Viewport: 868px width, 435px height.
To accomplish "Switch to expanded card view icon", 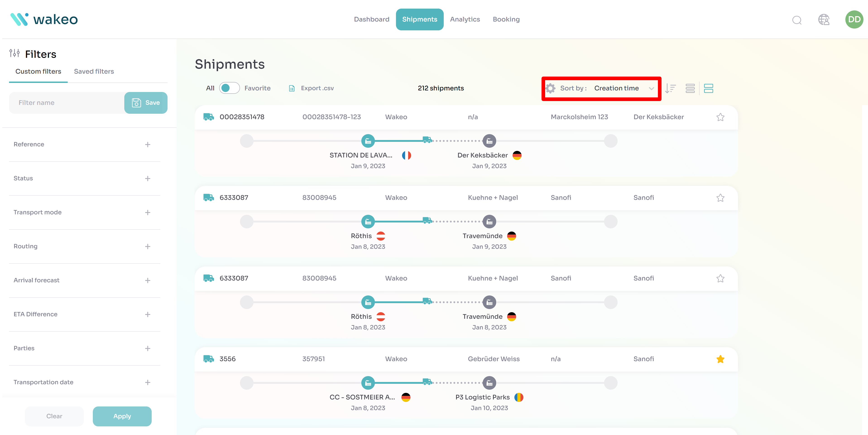I will 708,88.
